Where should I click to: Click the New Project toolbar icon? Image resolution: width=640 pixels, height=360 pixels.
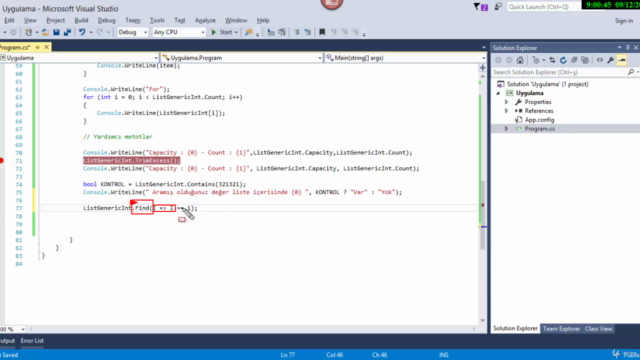click(x=28, y=32)
